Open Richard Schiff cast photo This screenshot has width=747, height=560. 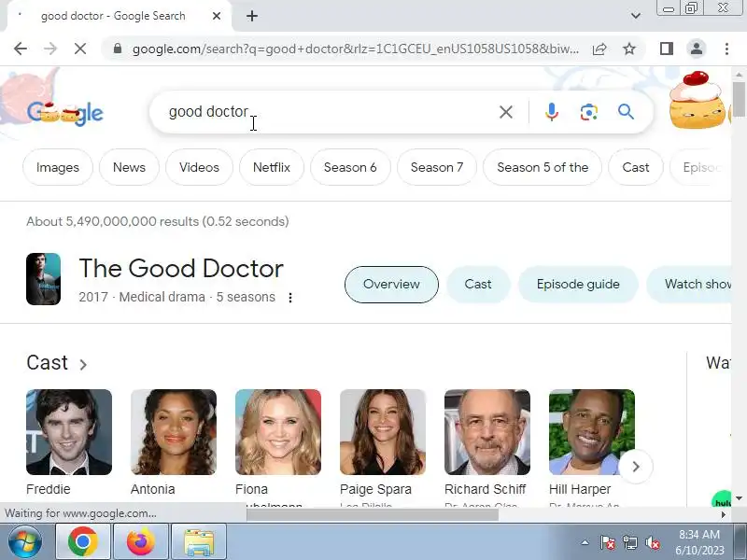[487, 432]
